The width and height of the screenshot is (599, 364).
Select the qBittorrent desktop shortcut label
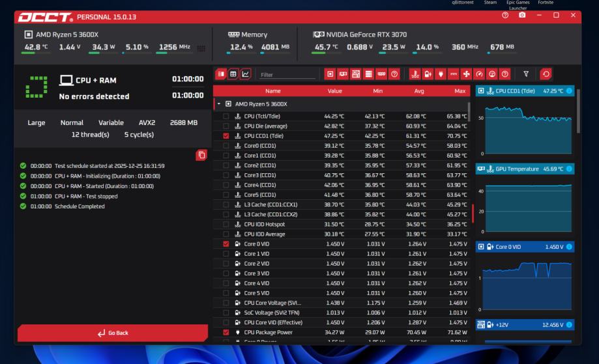(463, 3)
